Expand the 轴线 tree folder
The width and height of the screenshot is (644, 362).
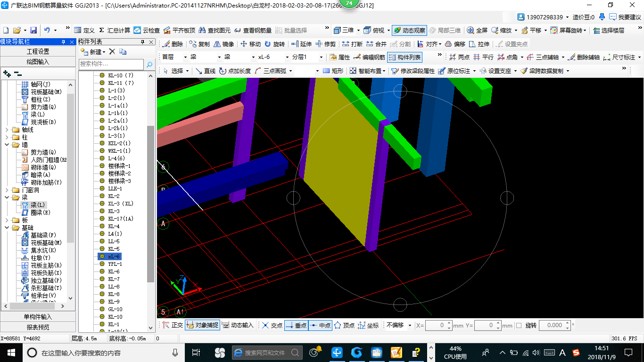[x=7, y=130]
